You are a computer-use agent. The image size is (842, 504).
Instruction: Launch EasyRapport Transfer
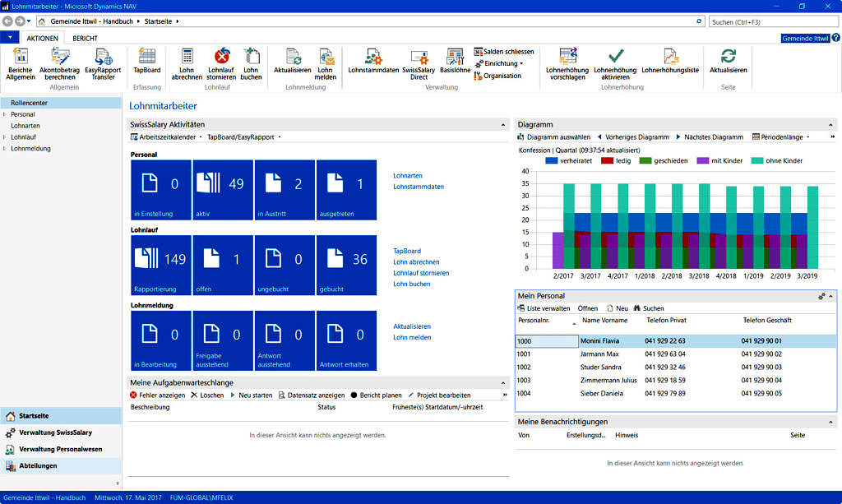[x=103, y=63]
